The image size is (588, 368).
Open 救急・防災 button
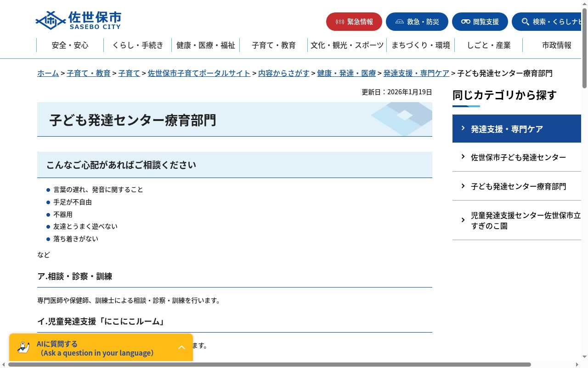(x=417, y=22)
